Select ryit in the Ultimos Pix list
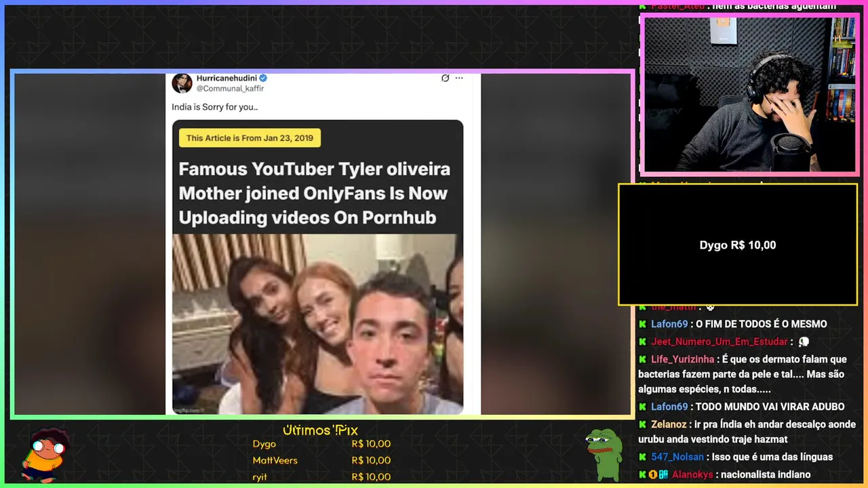This screenshot has width=868, height=488. coord(260,477)
